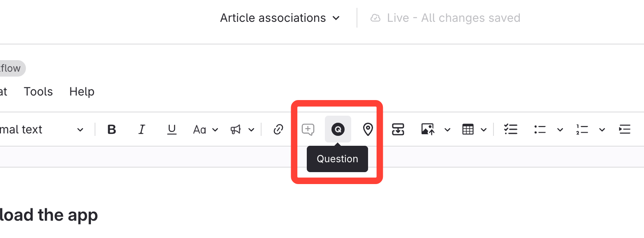This screenshot has height=238, width=644.
Task: Click the indent icon
Action: (624, 130)
